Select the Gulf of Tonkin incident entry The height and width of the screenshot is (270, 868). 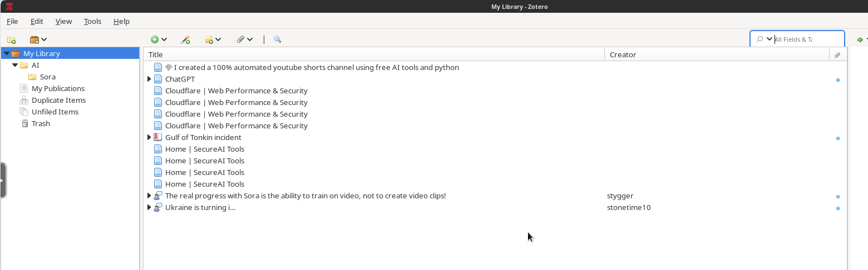pos(203,137)
